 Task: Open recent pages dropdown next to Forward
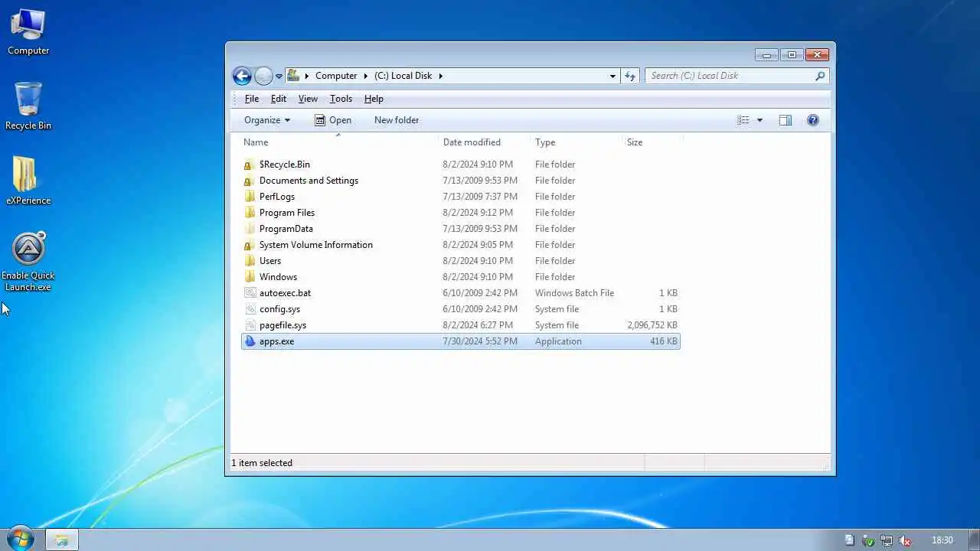279,76
